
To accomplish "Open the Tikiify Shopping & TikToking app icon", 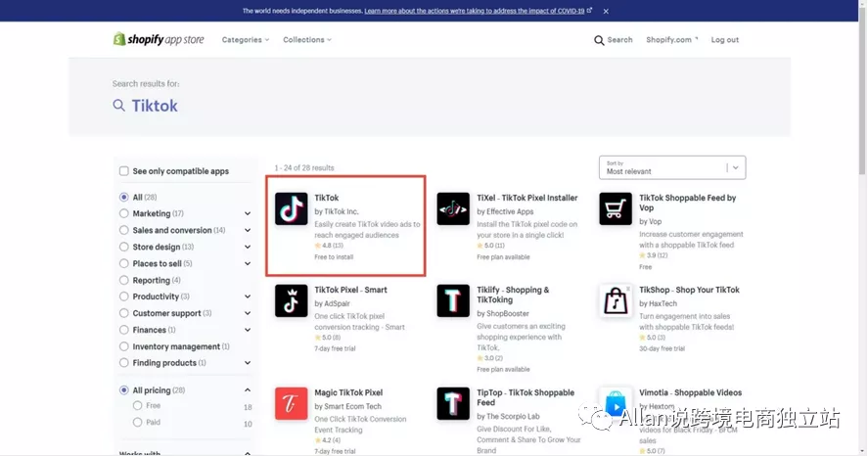I will pos(453,300).
